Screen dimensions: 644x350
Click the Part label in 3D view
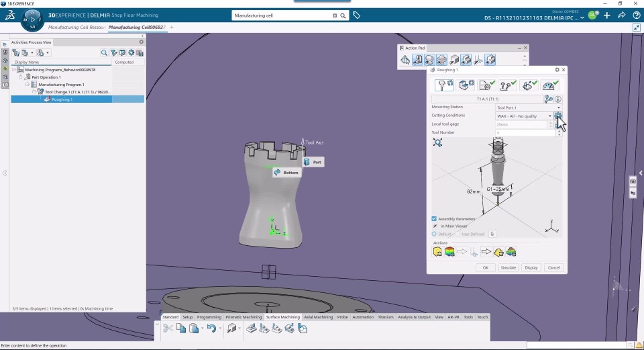pos(313,162)
